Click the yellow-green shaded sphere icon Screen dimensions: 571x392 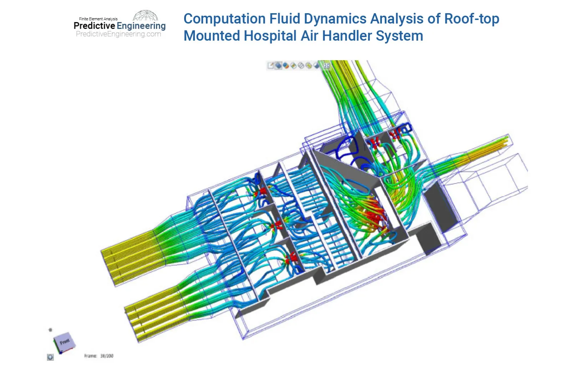(x=309, y=66)
